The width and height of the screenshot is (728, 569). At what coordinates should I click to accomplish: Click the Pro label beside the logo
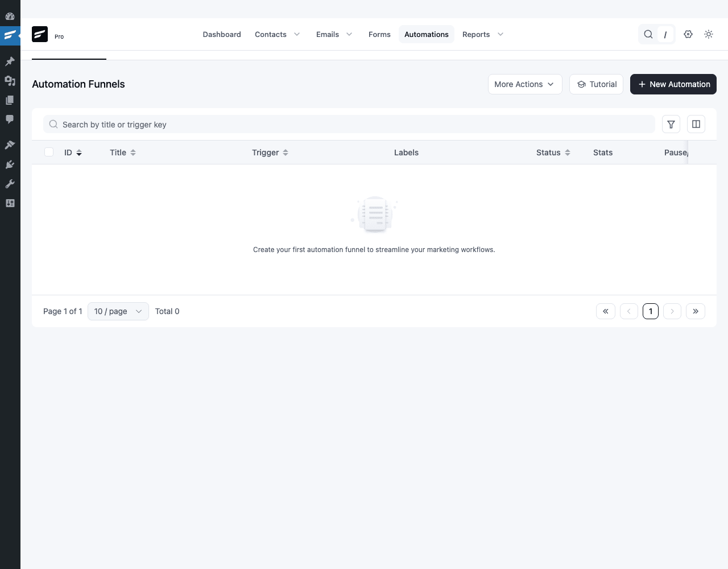coord(59,36)
